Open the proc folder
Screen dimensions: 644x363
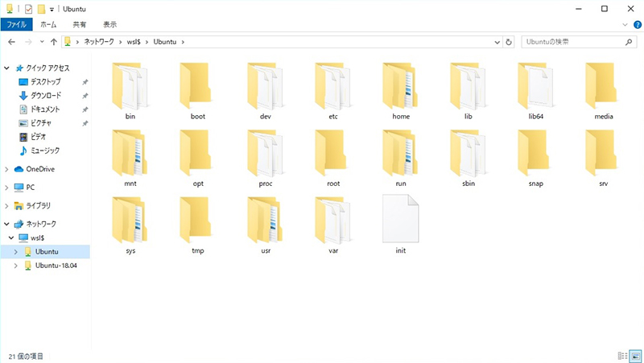[x=266, y=158]
